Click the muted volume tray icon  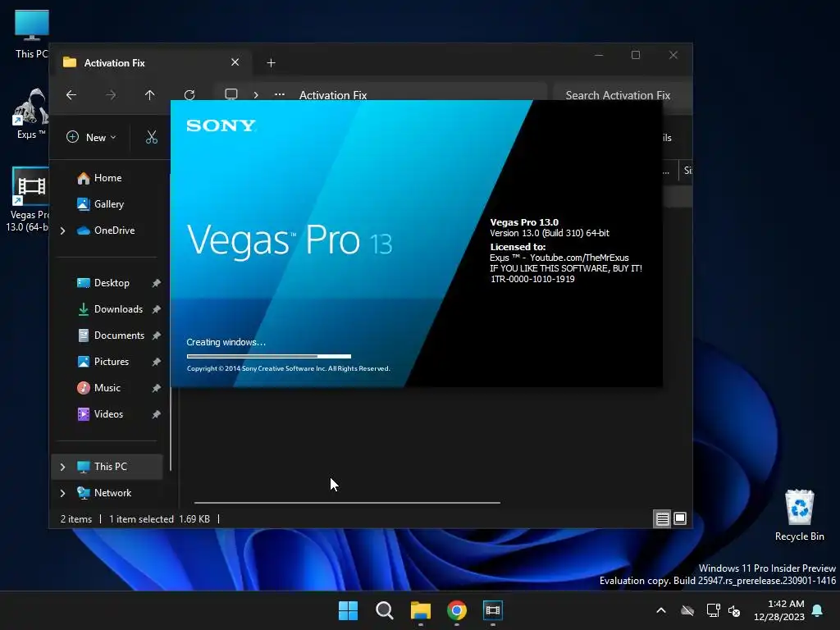pos(734,610)
